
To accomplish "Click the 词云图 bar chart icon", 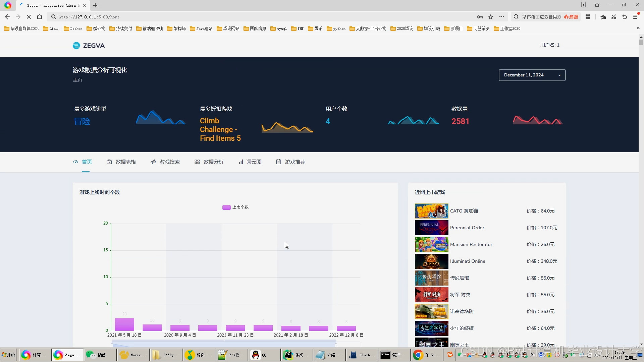I will coord(241,162).
